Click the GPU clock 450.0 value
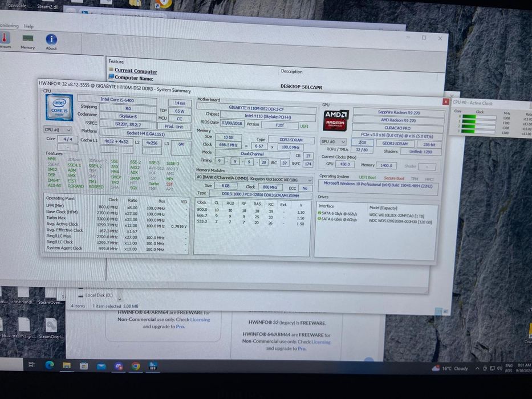 click(x=345, y=165)
